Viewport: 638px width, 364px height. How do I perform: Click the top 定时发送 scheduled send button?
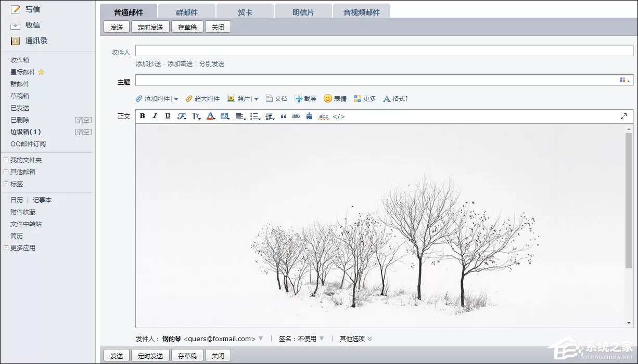pyautogui.click(x=150, y=27)
